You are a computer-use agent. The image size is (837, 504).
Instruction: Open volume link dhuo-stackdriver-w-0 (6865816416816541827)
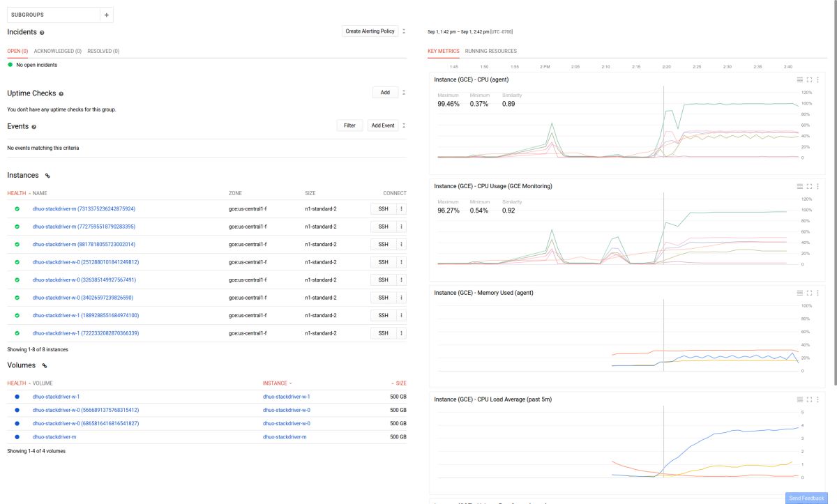[x=86, y=423]
